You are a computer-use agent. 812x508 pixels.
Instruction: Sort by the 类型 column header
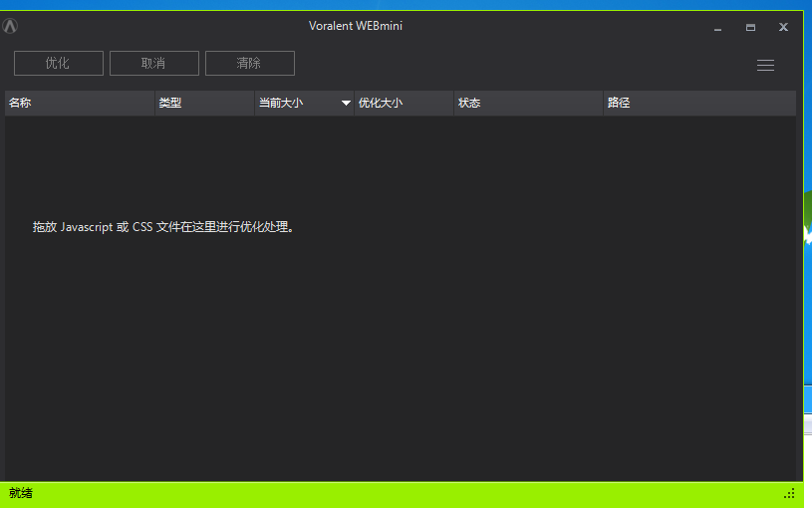(x=204, y=103)
